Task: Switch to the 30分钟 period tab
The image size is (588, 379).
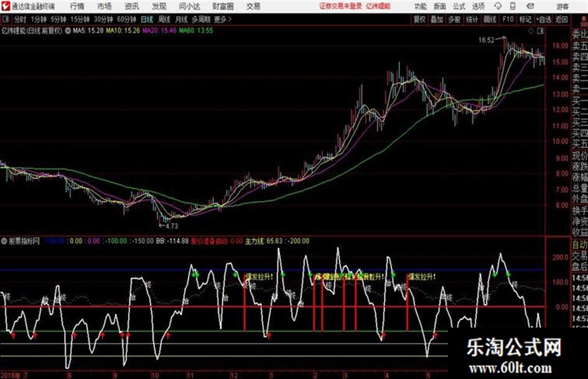Action: coord(103,19)
